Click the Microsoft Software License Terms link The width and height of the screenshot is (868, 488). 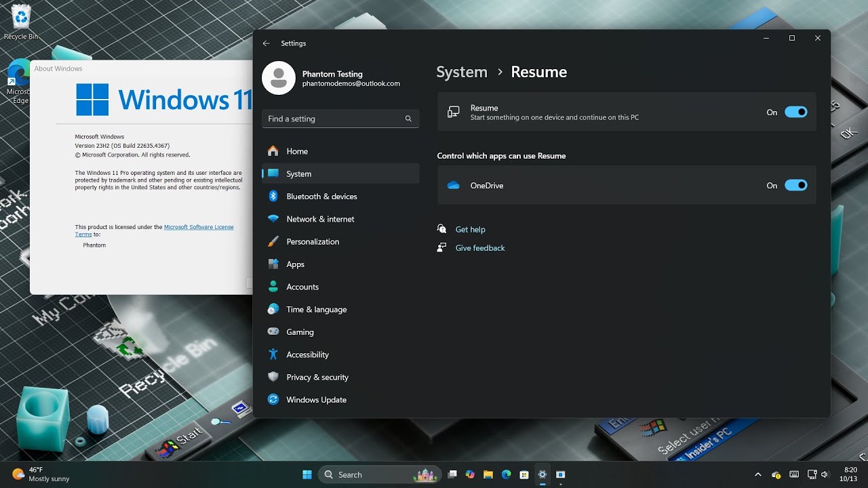199,226
